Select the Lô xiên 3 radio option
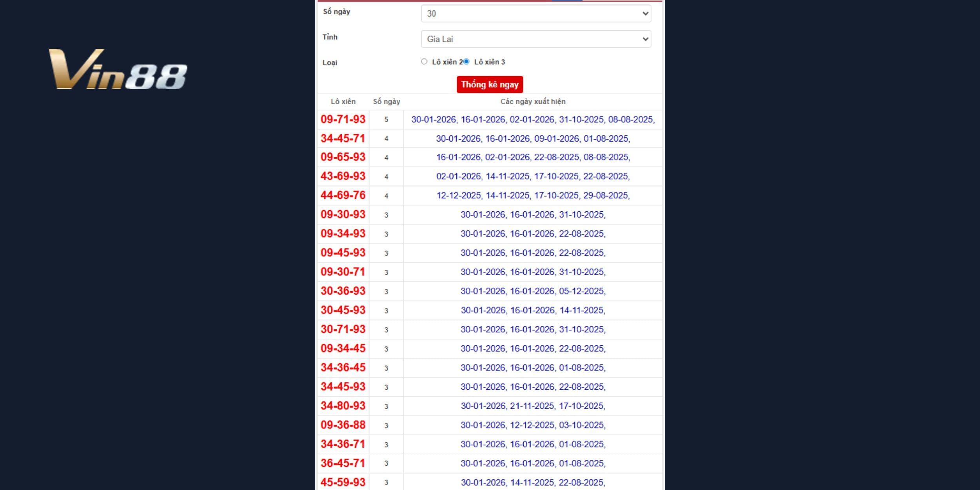The width and height of the screenshot is (980, 490). 466,62
